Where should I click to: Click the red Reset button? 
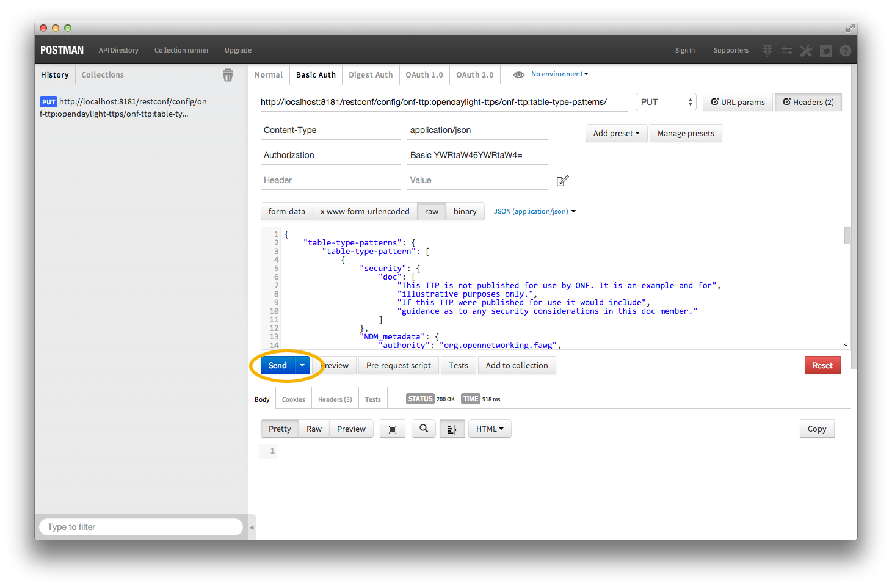point(822,365)
